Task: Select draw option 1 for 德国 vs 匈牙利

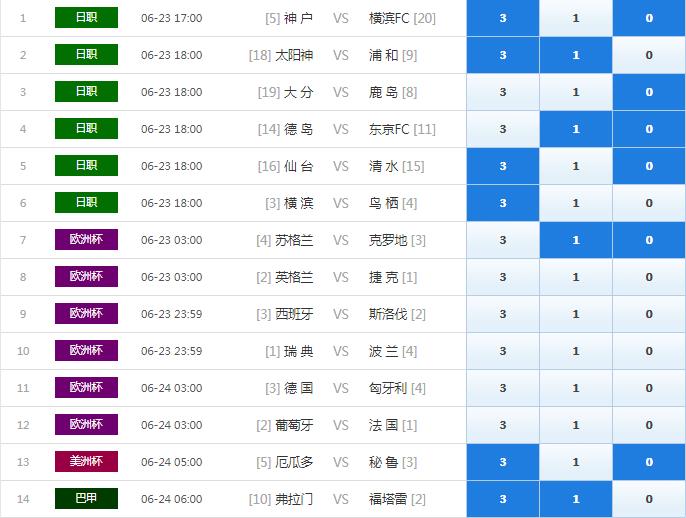Action: coord(575,388)
